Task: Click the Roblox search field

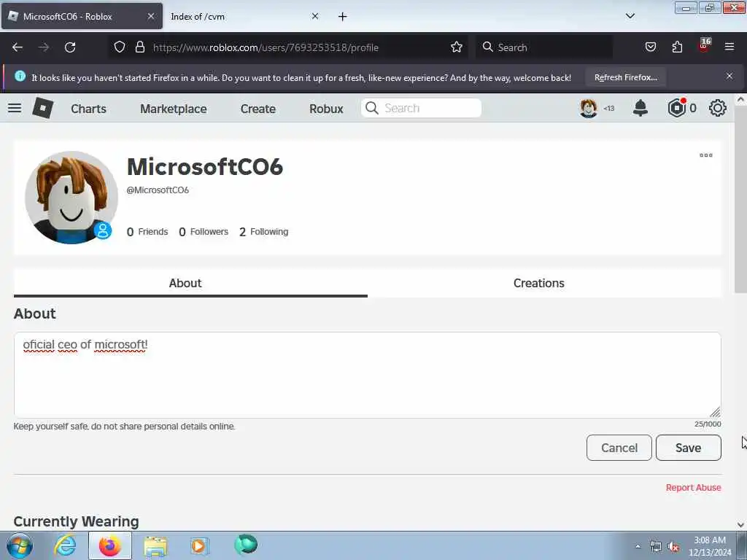Action: [x=421, y=108]
